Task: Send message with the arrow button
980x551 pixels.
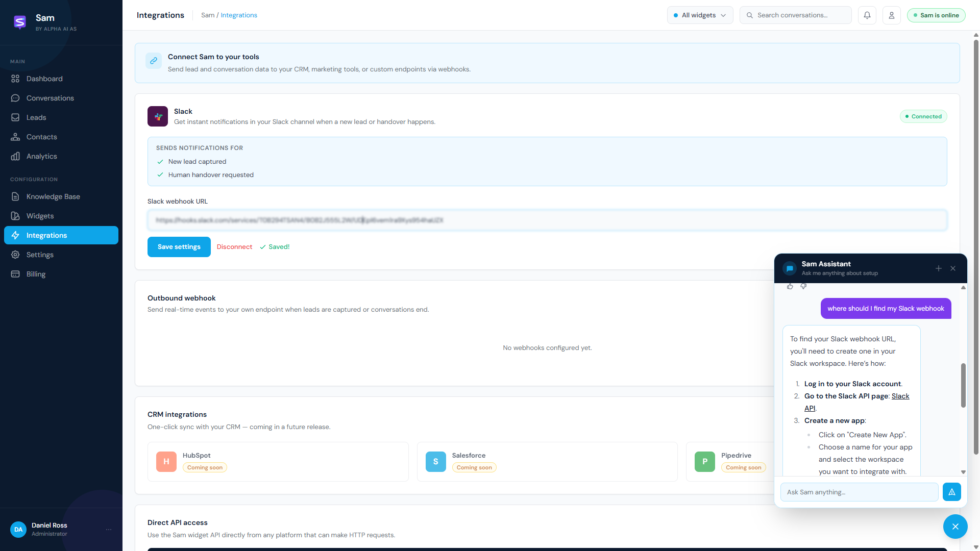Action: point(952,492)
